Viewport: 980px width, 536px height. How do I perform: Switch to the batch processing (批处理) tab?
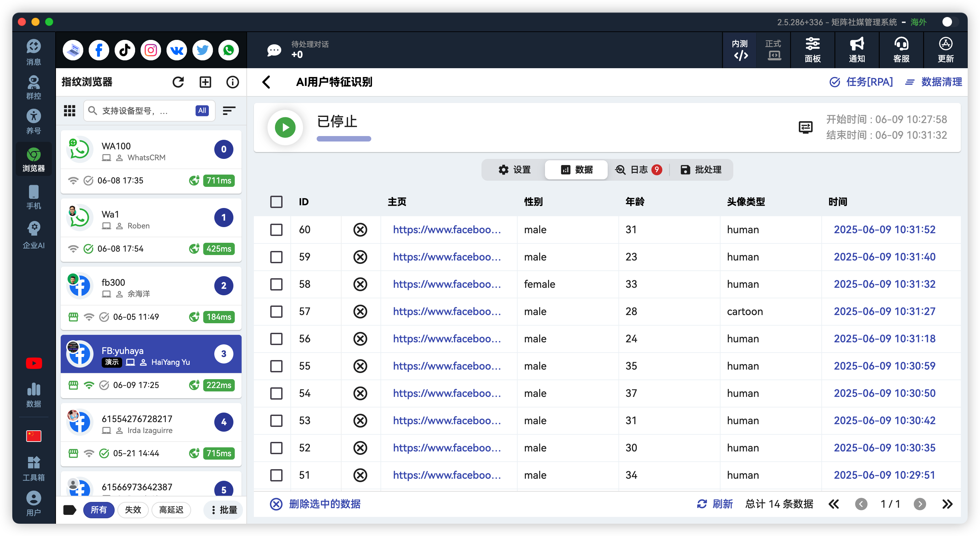(x=701, y=169)
